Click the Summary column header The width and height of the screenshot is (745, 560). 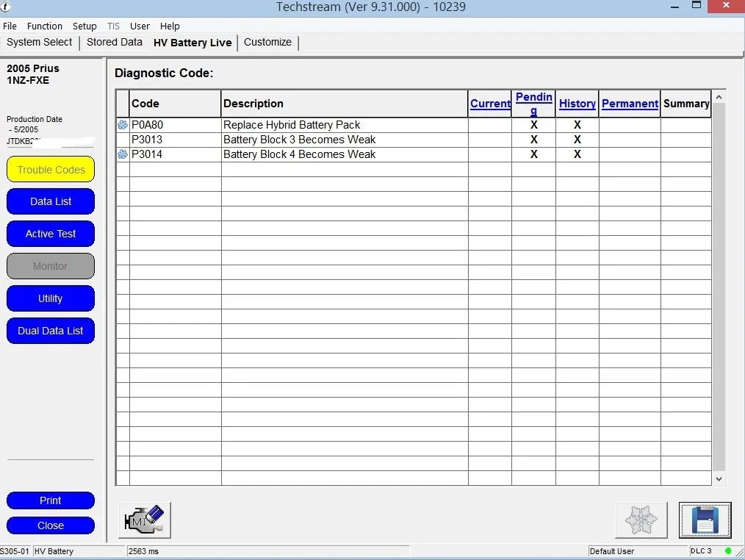686,104
